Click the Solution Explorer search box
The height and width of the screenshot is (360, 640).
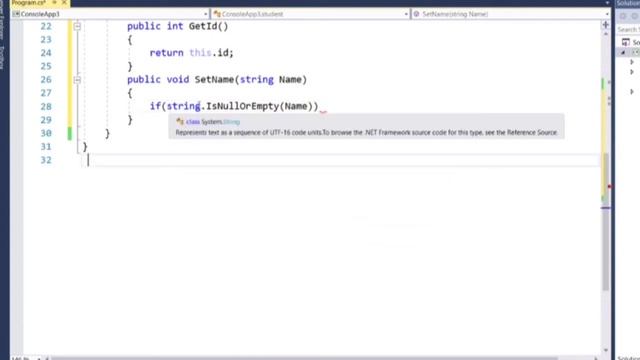[x=628, y=30]
